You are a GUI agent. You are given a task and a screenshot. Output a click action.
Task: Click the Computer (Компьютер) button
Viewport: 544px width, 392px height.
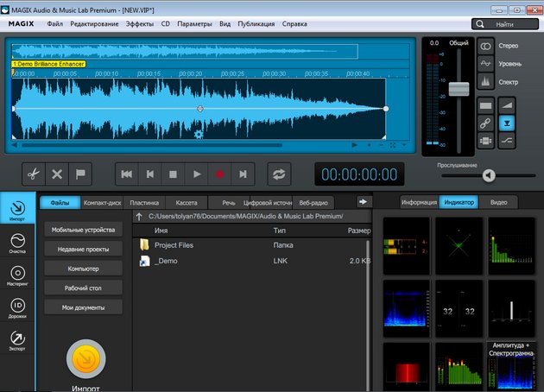pyautogui.click(x=83, y=269)
